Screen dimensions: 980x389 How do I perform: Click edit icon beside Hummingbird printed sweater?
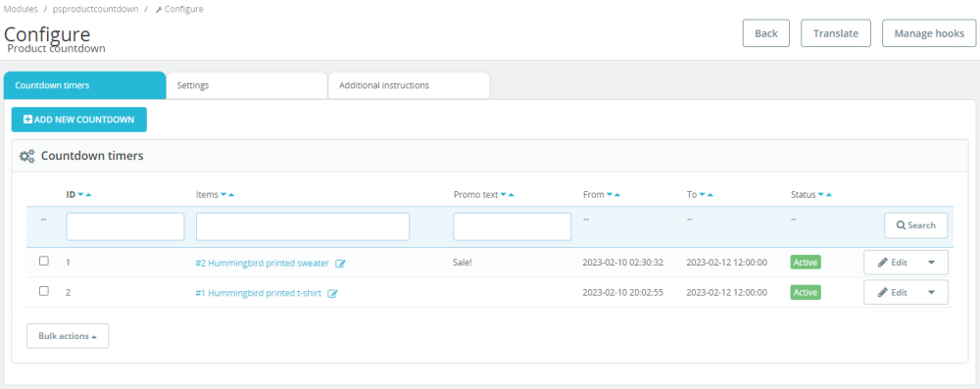coord(341,264)
